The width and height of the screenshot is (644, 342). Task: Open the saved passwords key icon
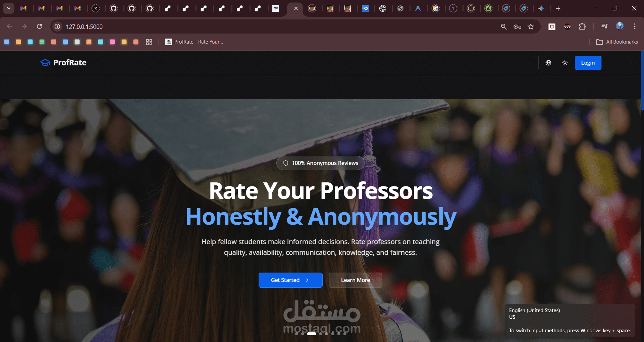pyautogui.click(x=517, y=26)
